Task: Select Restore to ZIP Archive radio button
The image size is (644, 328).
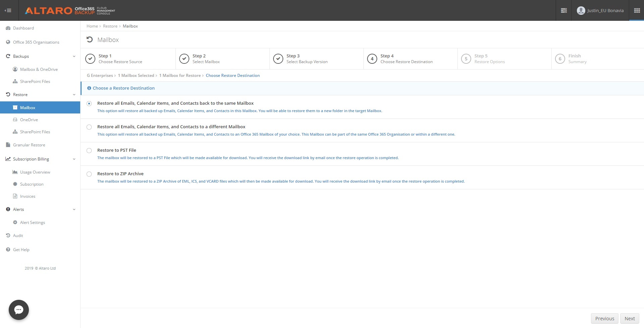Action: click(89, 174)
